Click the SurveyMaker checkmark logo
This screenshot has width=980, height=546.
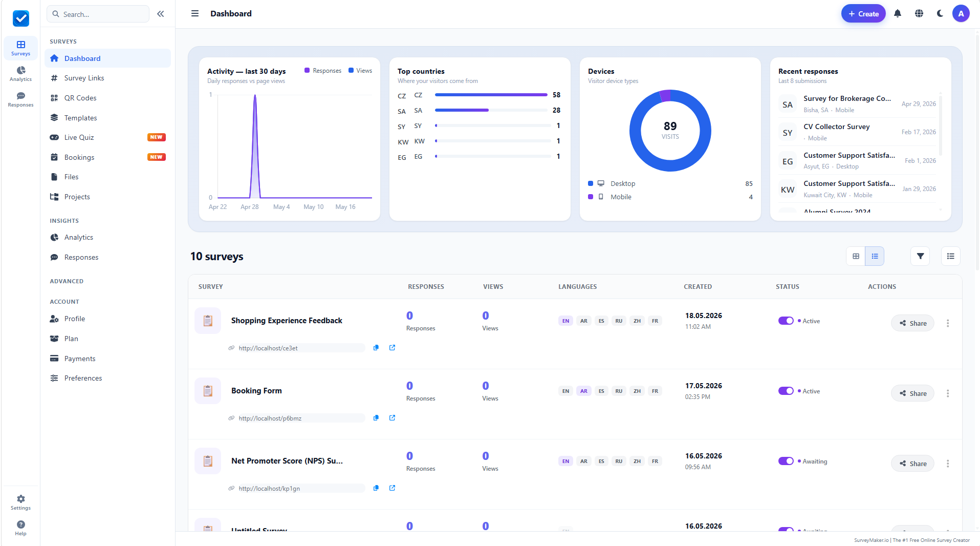click(x=21, y=18)
